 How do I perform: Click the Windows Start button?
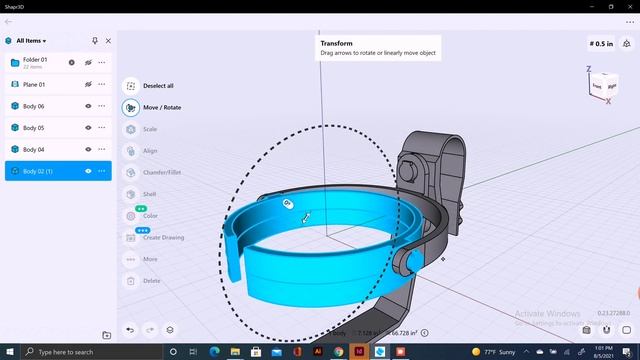pos(10,352)
